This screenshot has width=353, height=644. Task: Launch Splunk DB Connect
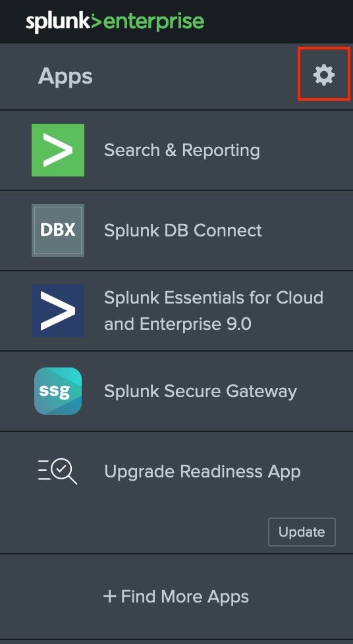(x=176, y=230)
